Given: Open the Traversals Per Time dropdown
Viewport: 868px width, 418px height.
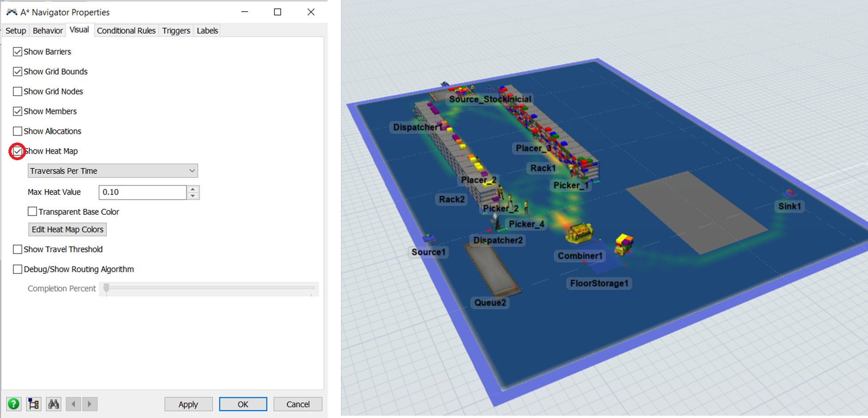Looking at the screenshot, I should (113, 171).
